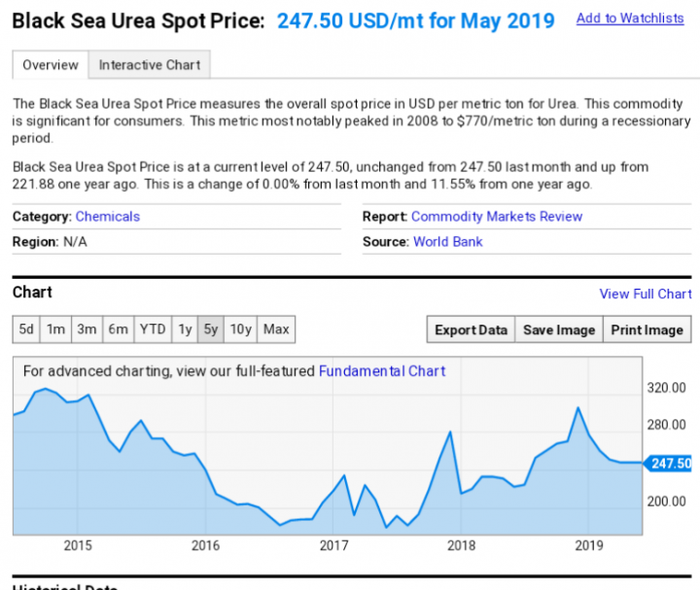Select the YTD chart range
700x590 pixels.
[153, 330]
